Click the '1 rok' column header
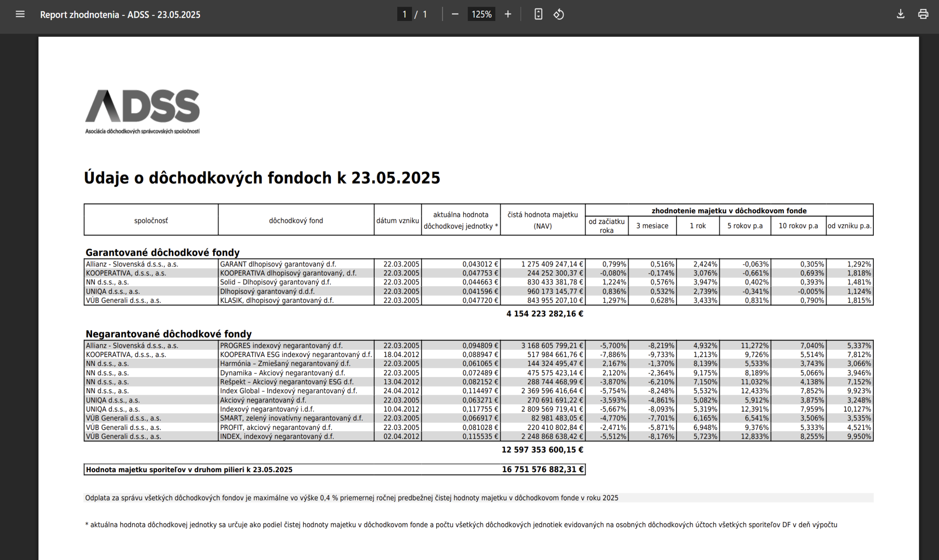This screenshot has width=939, height=560. click(x=698, y=226)
